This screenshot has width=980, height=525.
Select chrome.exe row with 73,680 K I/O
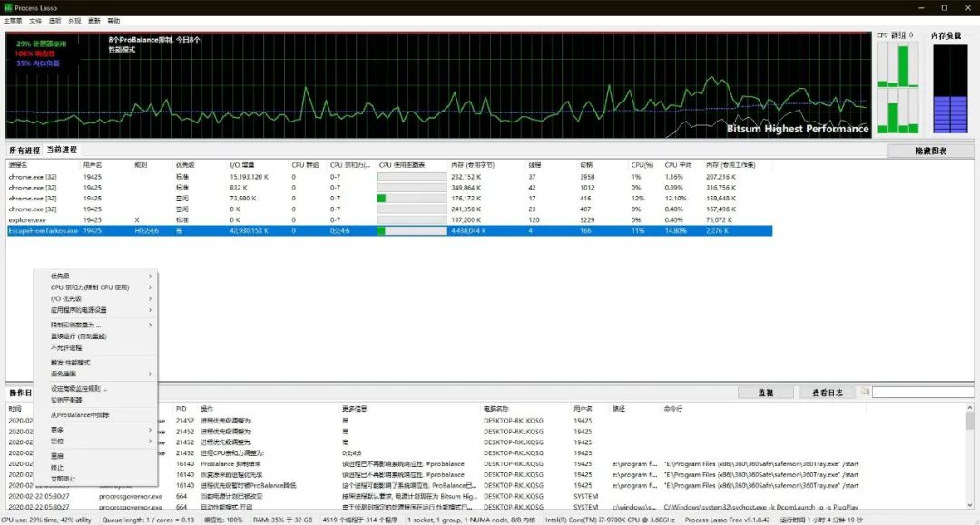pos(389,198)
